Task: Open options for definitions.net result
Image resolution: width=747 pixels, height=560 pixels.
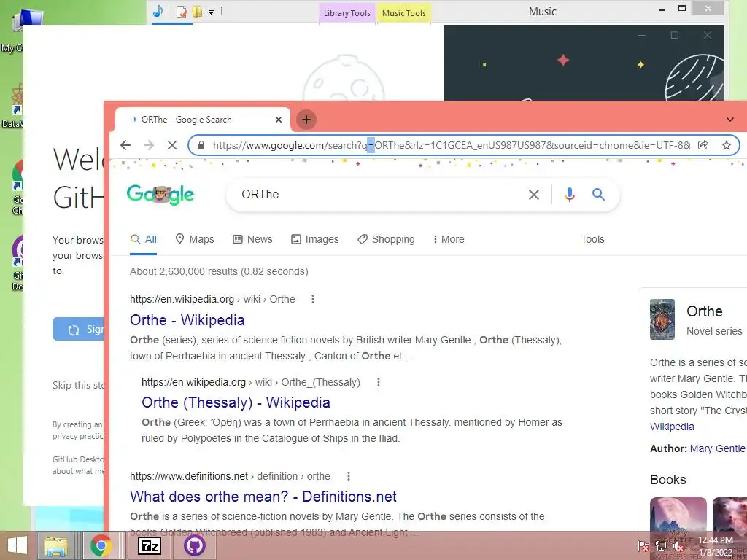Action: click(x=348, y=476)
